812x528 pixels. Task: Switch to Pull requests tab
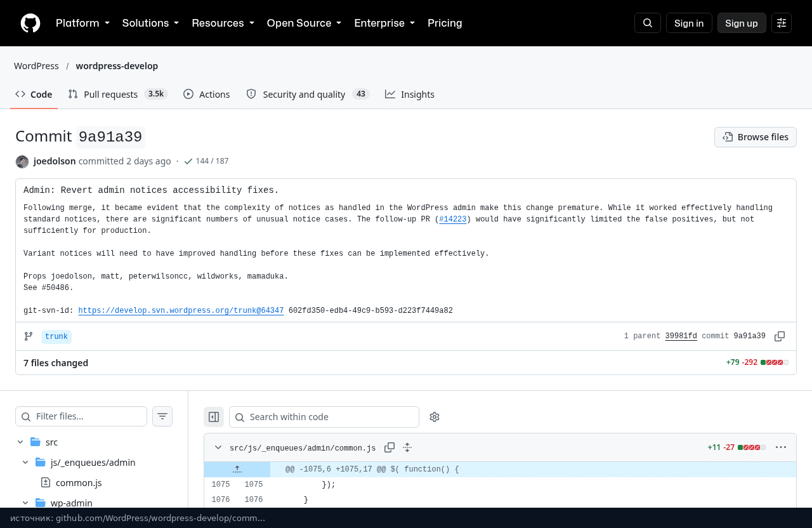(117, 94)
